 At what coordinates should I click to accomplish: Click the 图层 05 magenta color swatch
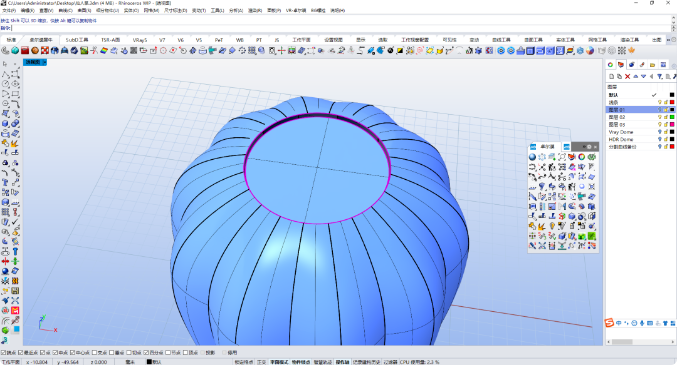pyautogui.click(x=672, y=125)
